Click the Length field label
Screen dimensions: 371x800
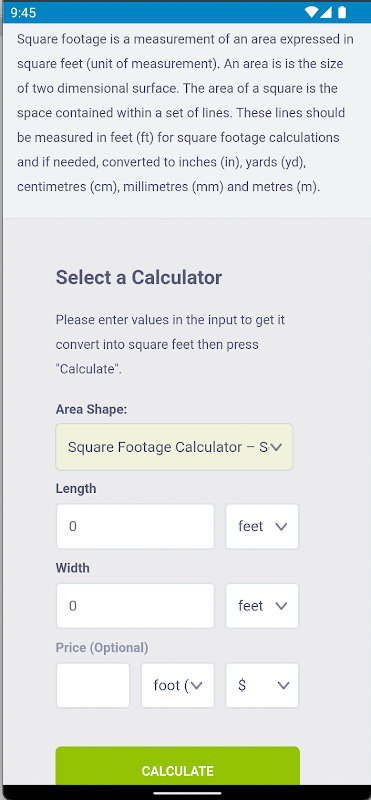[x=76, y=489]
